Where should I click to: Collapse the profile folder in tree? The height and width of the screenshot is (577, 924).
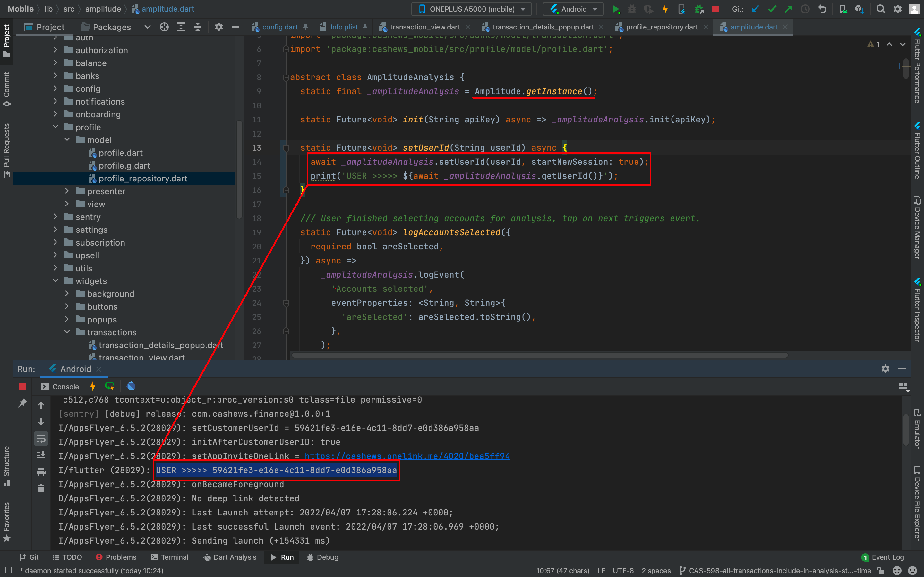coord(56,127)
